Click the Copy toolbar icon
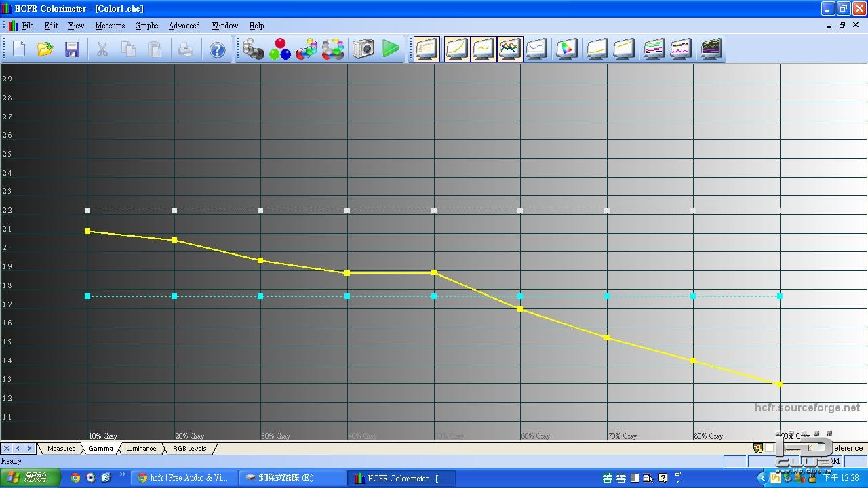The height and width of the screenshot is (488, 868). pos(129,49)
